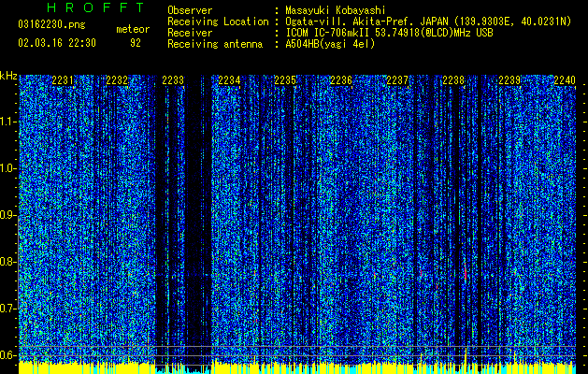This screenshot has width=588, height=374.
Task: Click time marker 2232
Action: (117, 80)
